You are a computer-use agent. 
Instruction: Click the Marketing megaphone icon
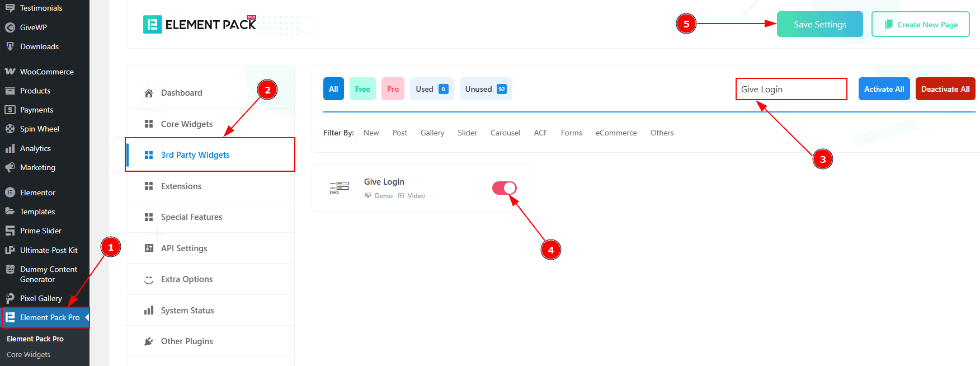pos(10,167)
